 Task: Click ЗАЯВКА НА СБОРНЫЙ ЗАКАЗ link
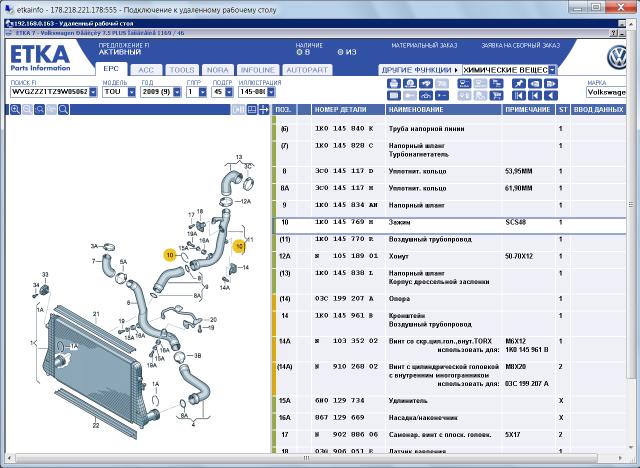click(x=520, y=46)
